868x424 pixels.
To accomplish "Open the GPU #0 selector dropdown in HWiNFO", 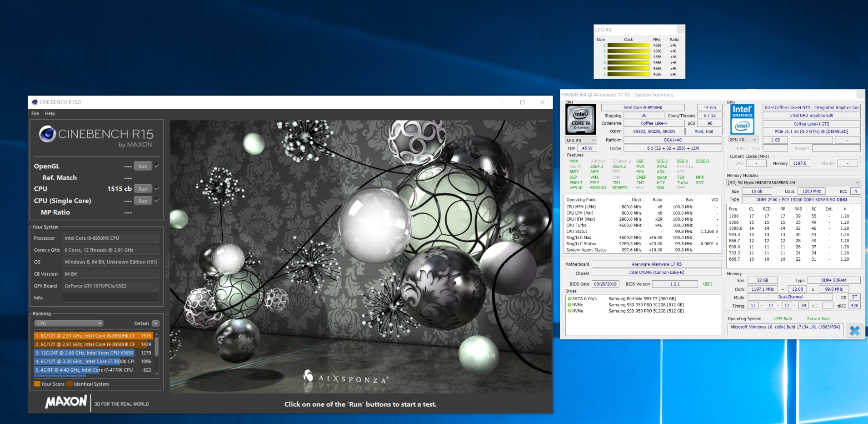I will click(743, 140).
